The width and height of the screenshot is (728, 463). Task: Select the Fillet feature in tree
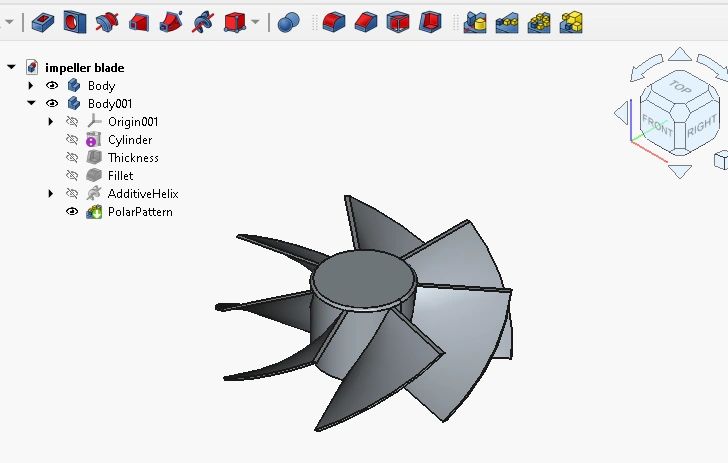(x=120, y=176)
